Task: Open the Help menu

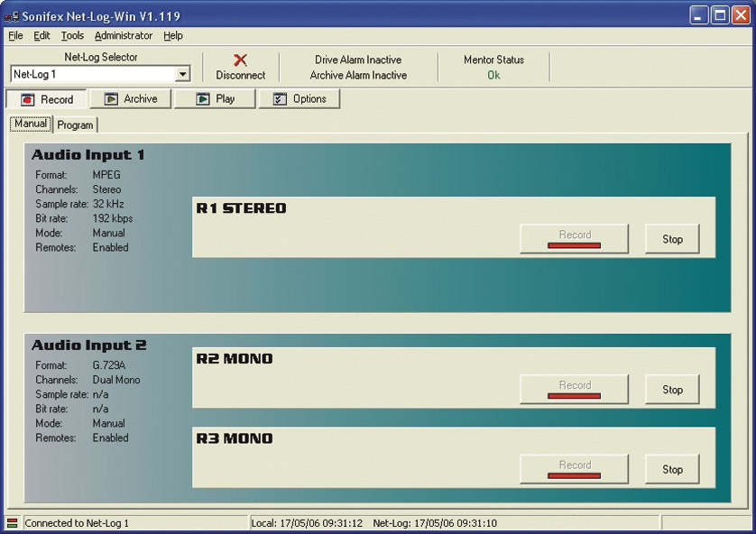Action: (x=172, y=36)
